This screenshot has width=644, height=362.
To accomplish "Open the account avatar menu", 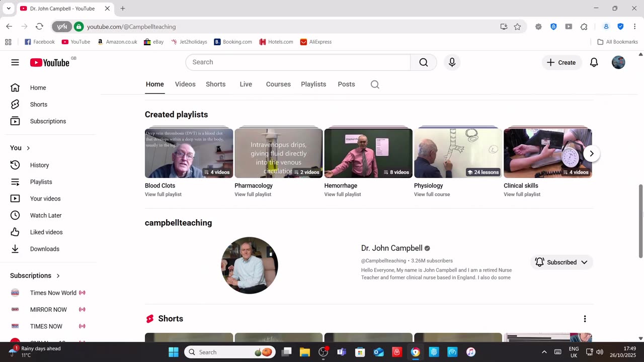I will [x=618, y=62].
